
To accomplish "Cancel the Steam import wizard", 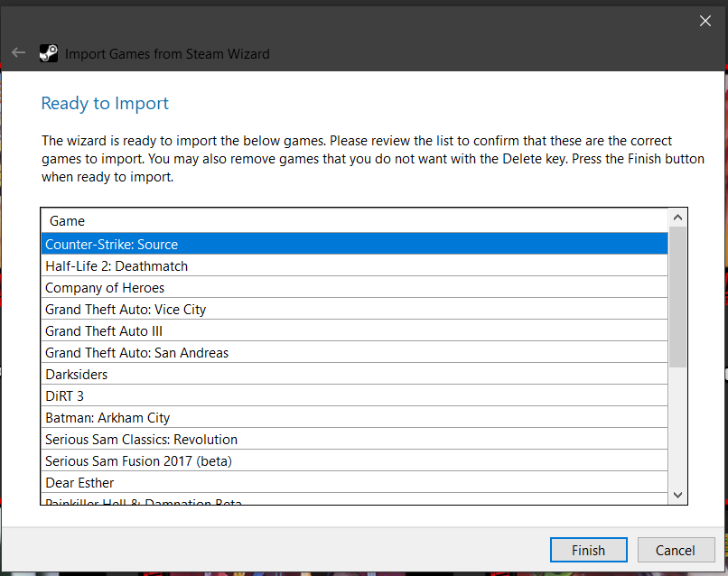I will [x=676, y=550].
